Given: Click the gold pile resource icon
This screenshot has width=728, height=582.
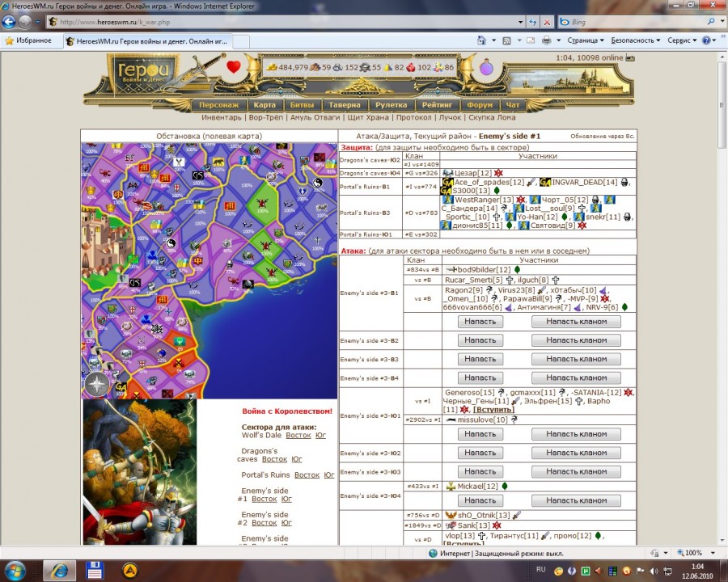Looking at the screenshot, I should pyautogui.click(x=272, y=67).
